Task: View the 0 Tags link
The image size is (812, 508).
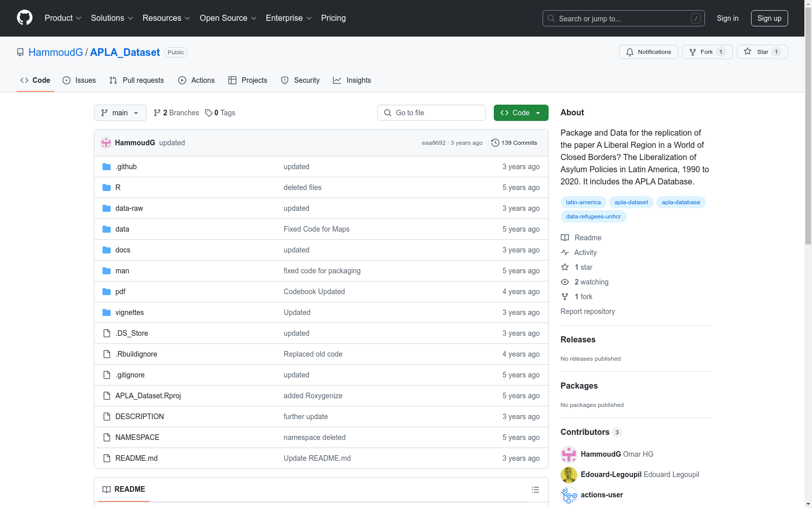Action: point(220,113)
